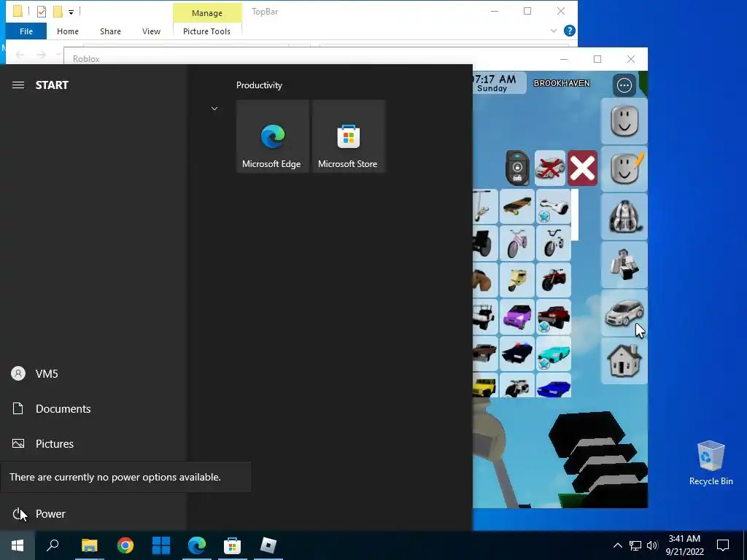Screen dimensions: 747x560
Task: Spawn the motorcycle in bottom row
Action: click(517, 385)
